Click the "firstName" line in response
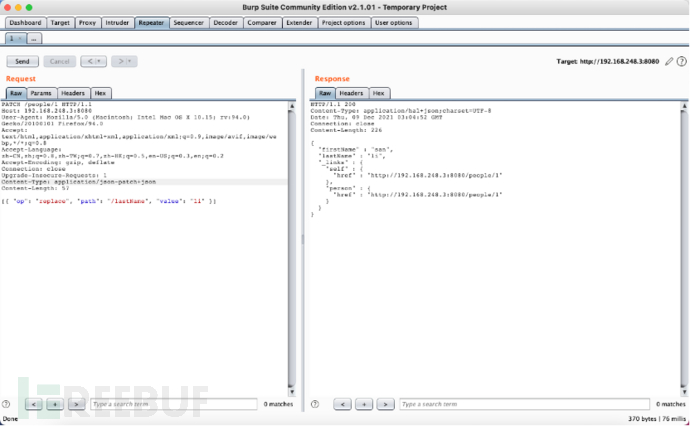 point(355,150)
